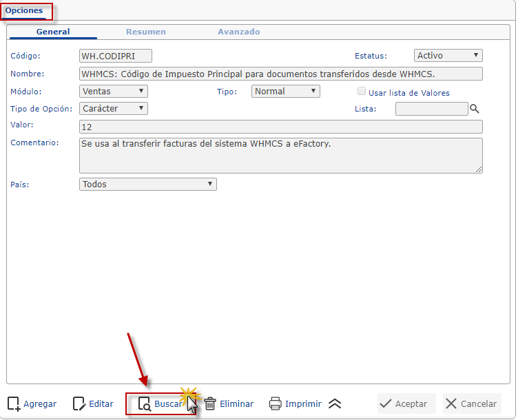518x420 pixels.
Task: Click the Buscar button label
Action: [x=168, y=404]
